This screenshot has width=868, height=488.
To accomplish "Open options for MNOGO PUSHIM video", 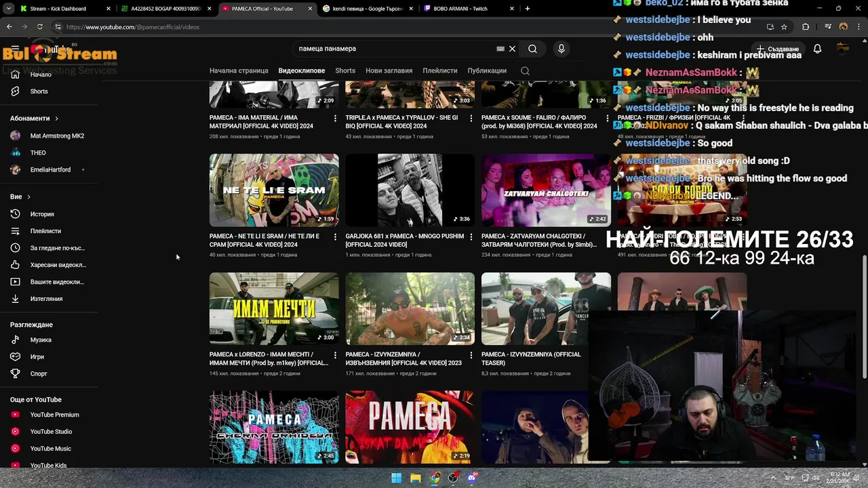I will coord(471,237).
